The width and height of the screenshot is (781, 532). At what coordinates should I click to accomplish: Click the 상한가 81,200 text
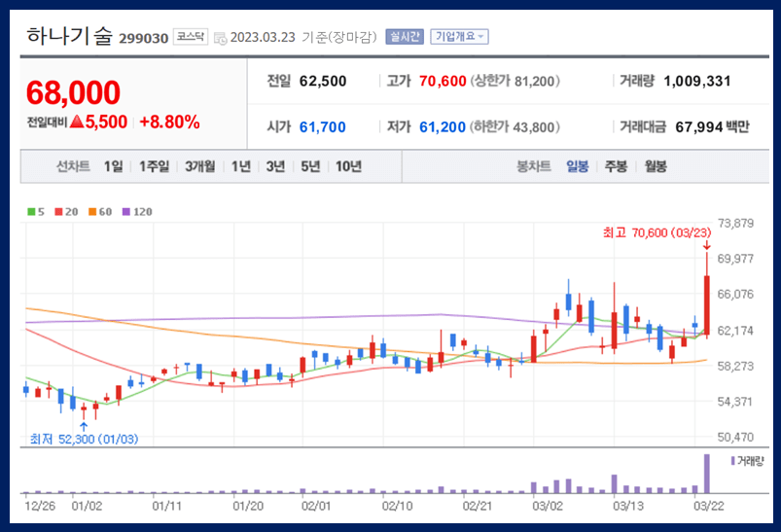click(x=515, y=81)
